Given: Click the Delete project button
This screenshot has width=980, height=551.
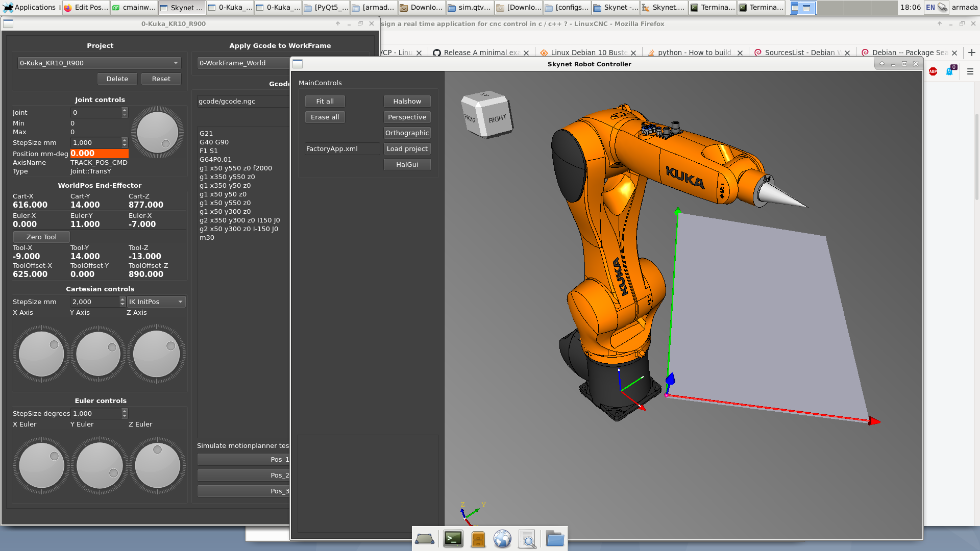Looking at the screenshot, I should (117, 79).
